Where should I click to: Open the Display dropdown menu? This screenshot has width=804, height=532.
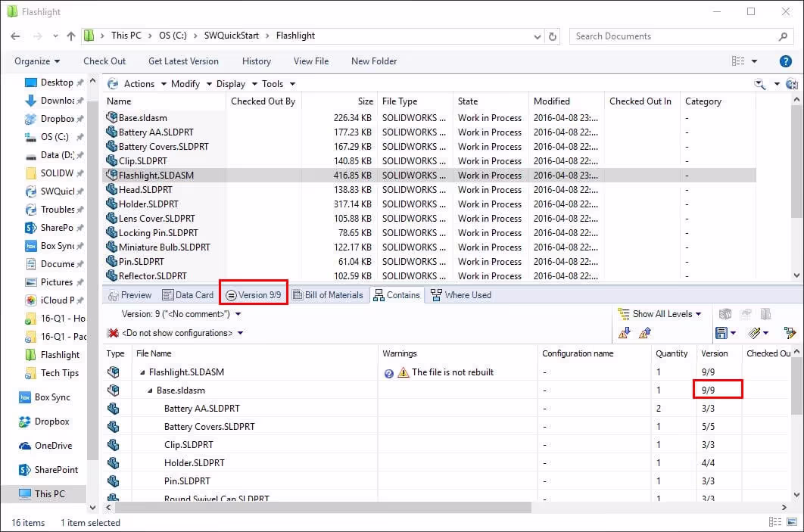(236, 83)
